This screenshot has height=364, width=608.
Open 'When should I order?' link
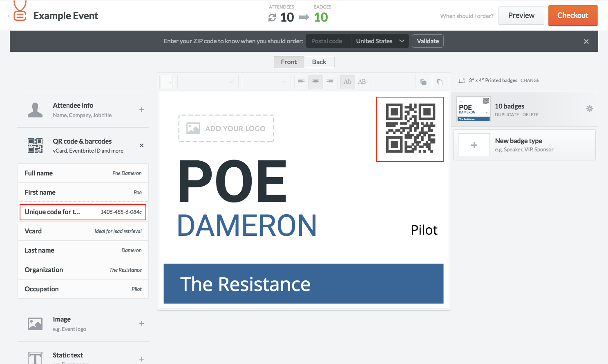[467, 16]
